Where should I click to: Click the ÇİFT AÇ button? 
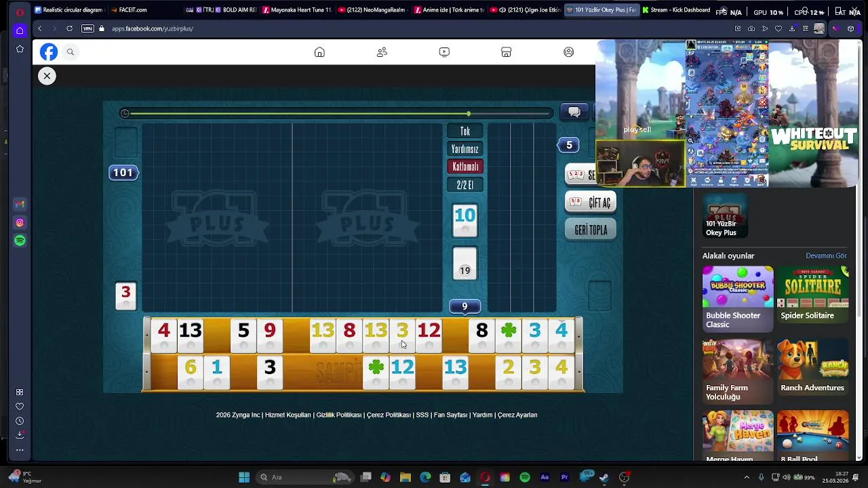(590, 203)
